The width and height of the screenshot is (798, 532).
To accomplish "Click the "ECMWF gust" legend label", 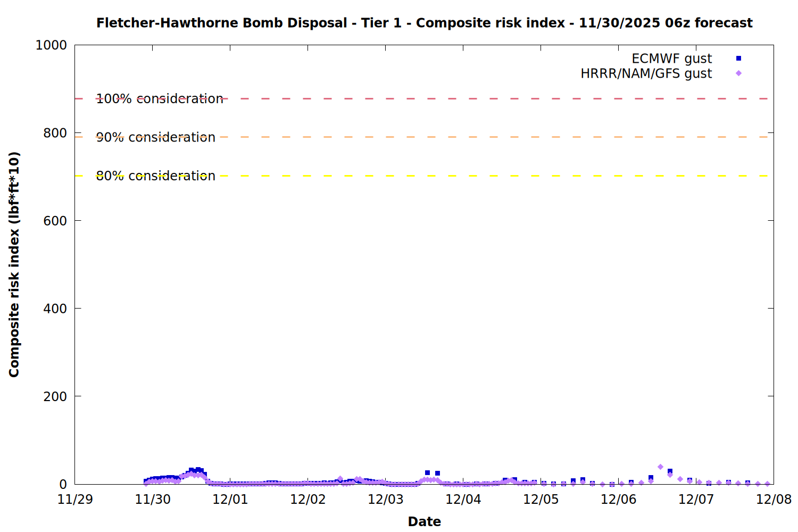I will [x=671, y=59].
